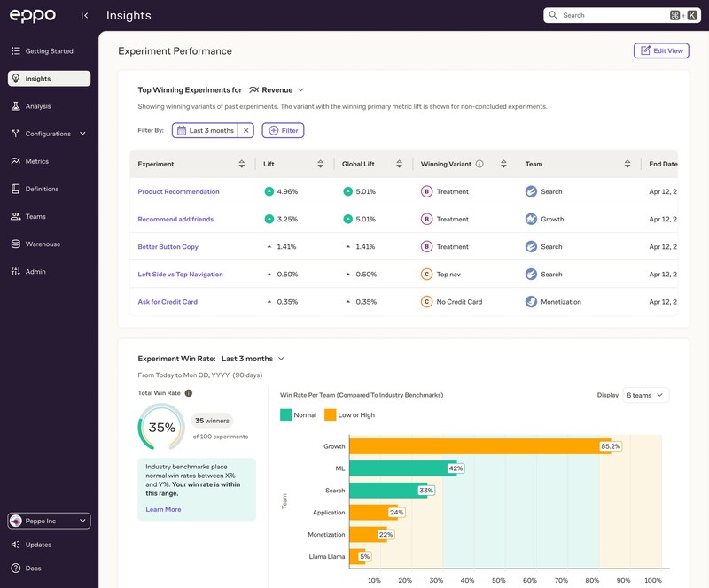This screenshot has height=588, width=709.
Task: Click the Analysis flask icon in sidebar
Action: point(16,106)
